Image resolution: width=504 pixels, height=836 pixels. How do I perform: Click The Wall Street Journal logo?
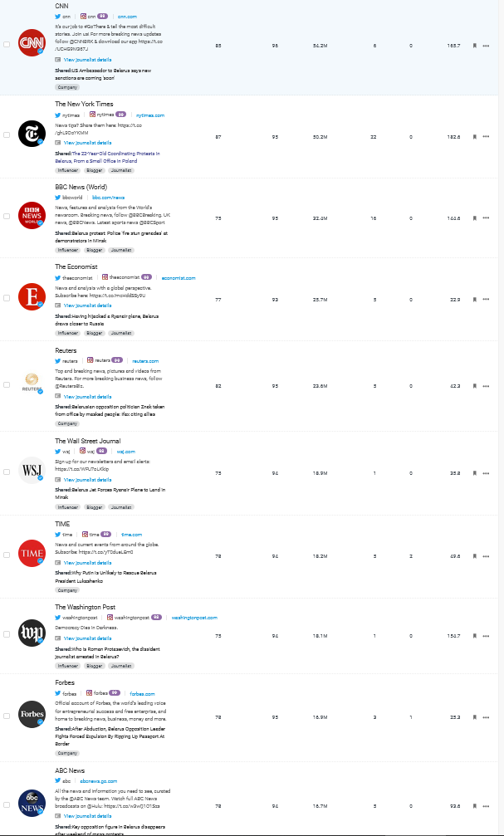coord(32,471)
